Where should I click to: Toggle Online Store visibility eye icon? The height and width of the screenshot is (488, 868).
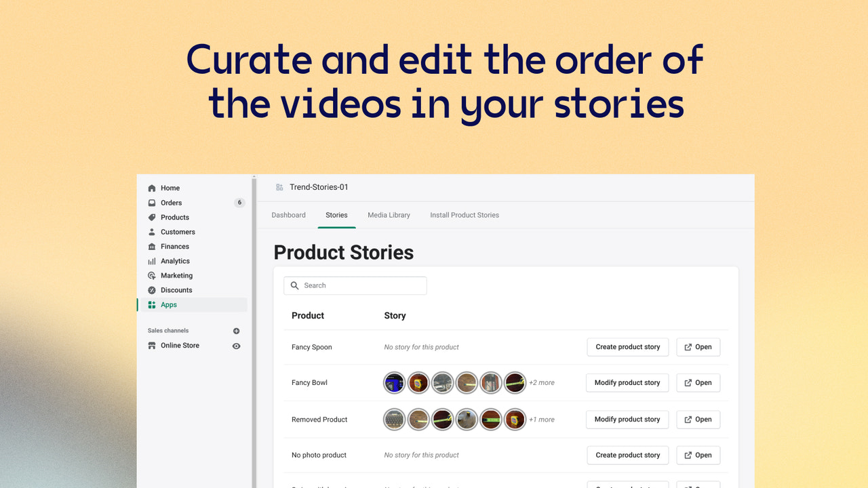point(236,346)
